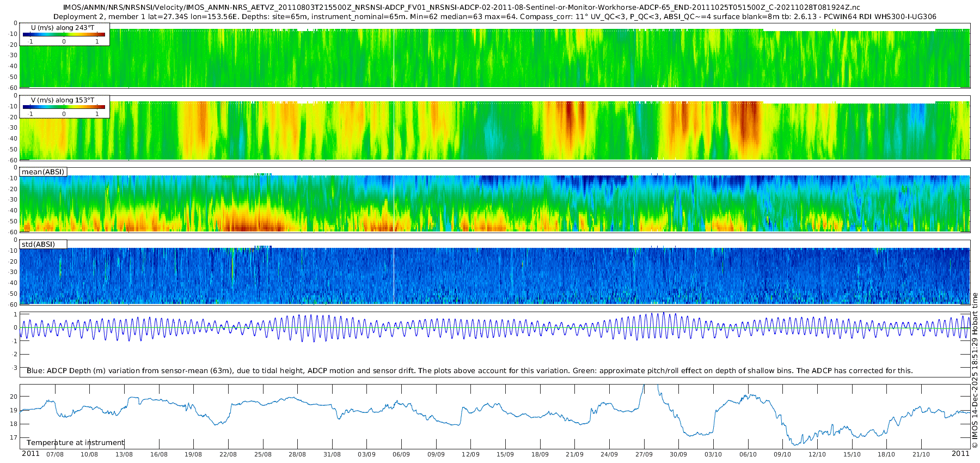Select the 07/08 date tick on the time axis
This screenshot has width=980, height=463.
coord(55,454)
